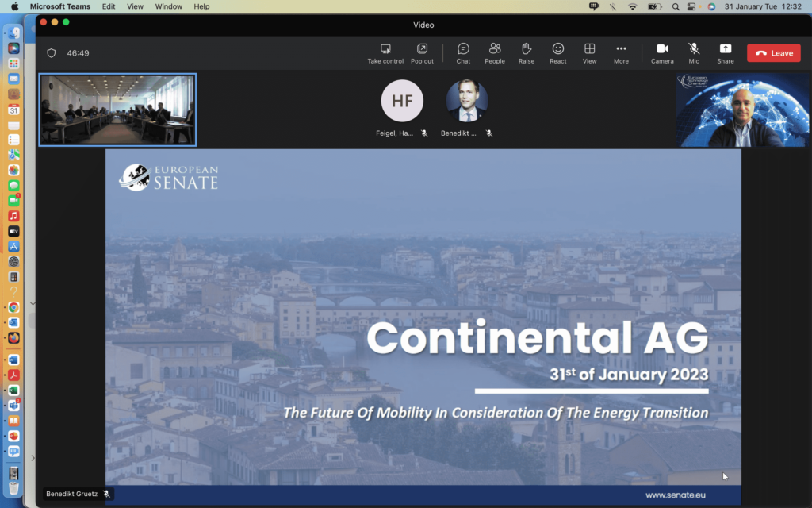This screenshot has height=508, width=812.
Task: Raise your hand in the meeting
Action: click(x=527, y=53)
